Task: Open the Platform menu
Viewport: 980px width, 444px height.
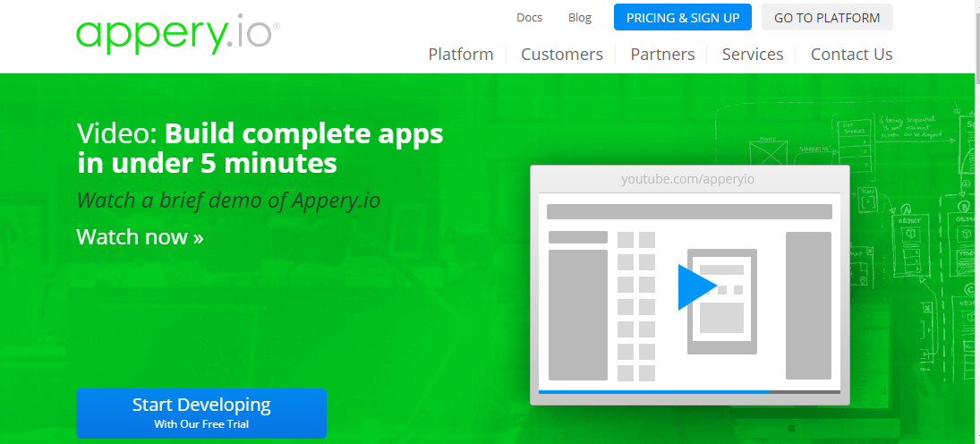Action: click(461, 55)
